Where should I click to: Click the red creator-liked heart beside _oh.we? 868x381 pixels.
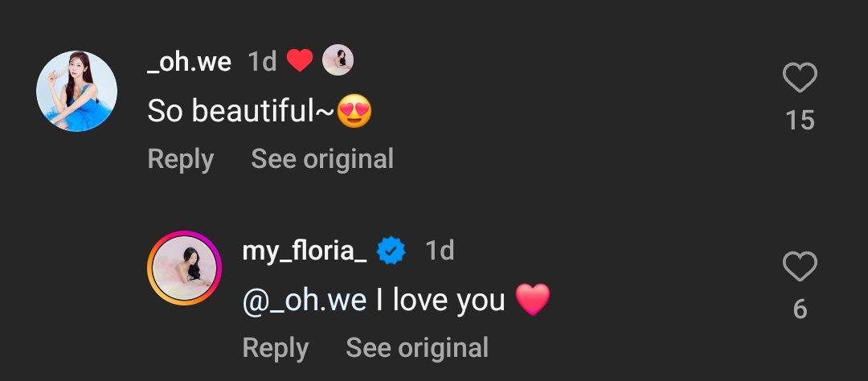(300, 61)
